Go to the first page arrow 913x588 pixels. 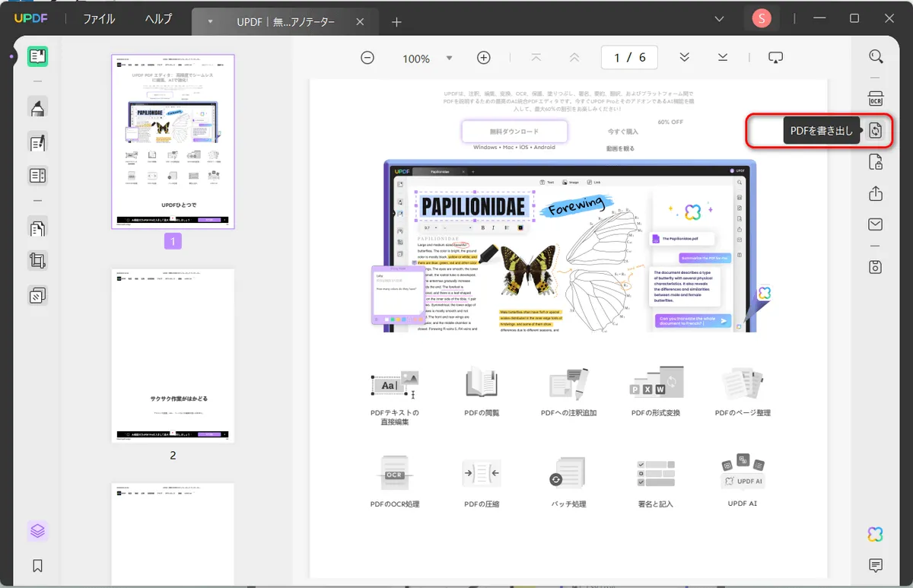coord(536,58)
